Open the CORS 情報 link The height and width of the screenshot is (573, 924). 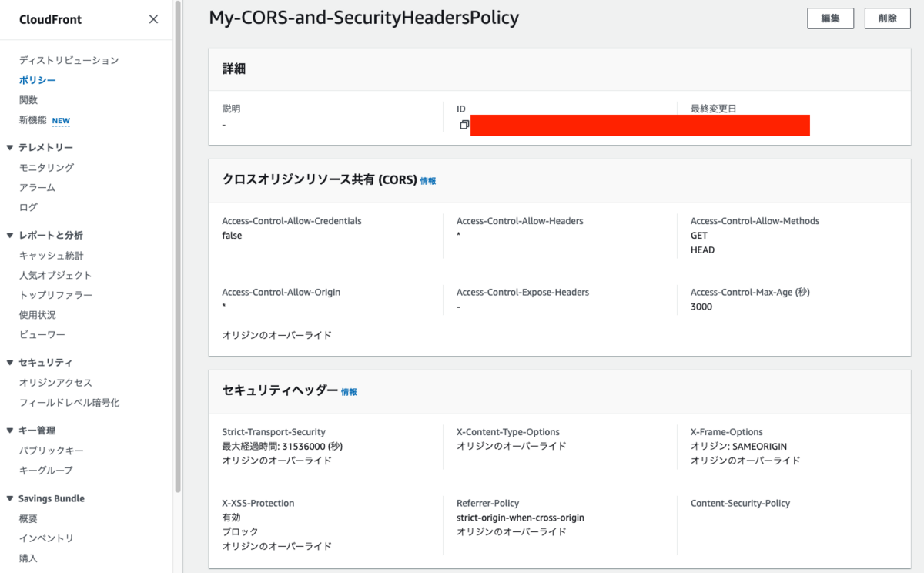(x=428, y=181)
